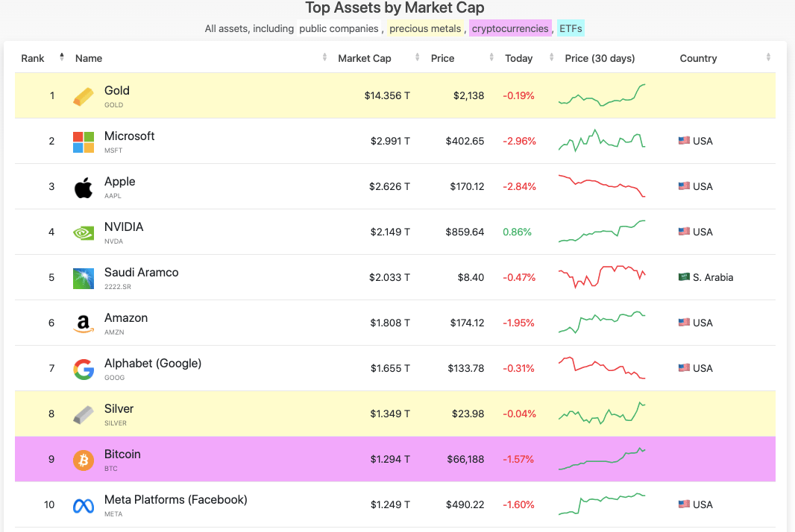Click the Microsoft logo icon
795x532 pixels.
pos(83,142)
